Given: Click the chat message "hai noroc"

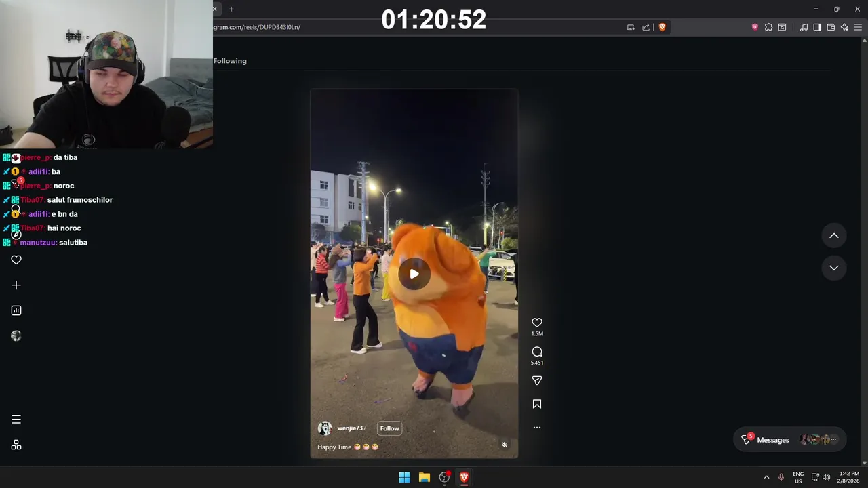Looking at the screenshot, I should click(x=64, y=228).
